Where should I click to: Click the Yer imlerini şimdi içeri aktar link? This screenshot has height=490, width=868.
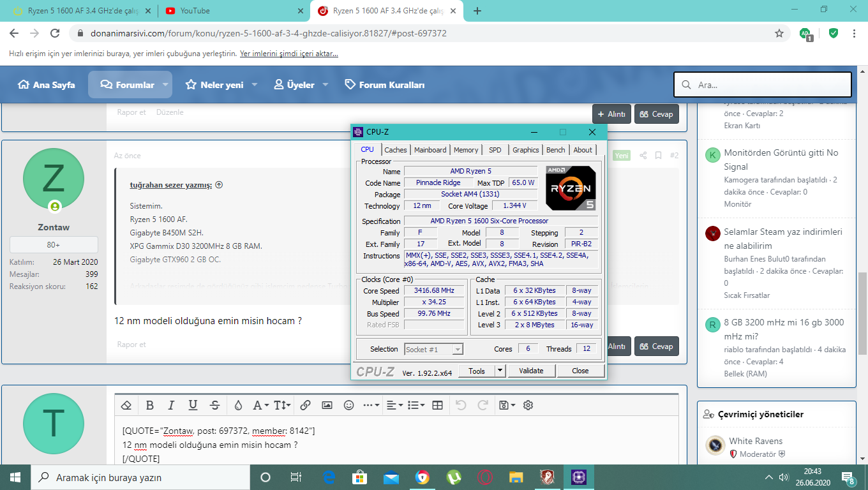coord(289,54)
